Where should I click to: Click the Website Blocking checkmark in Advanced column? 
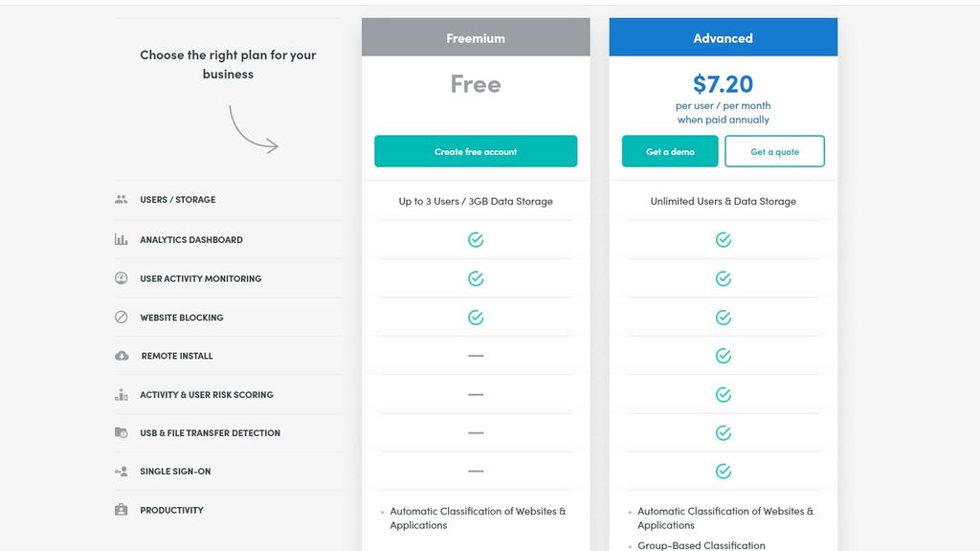coord(723,317)
